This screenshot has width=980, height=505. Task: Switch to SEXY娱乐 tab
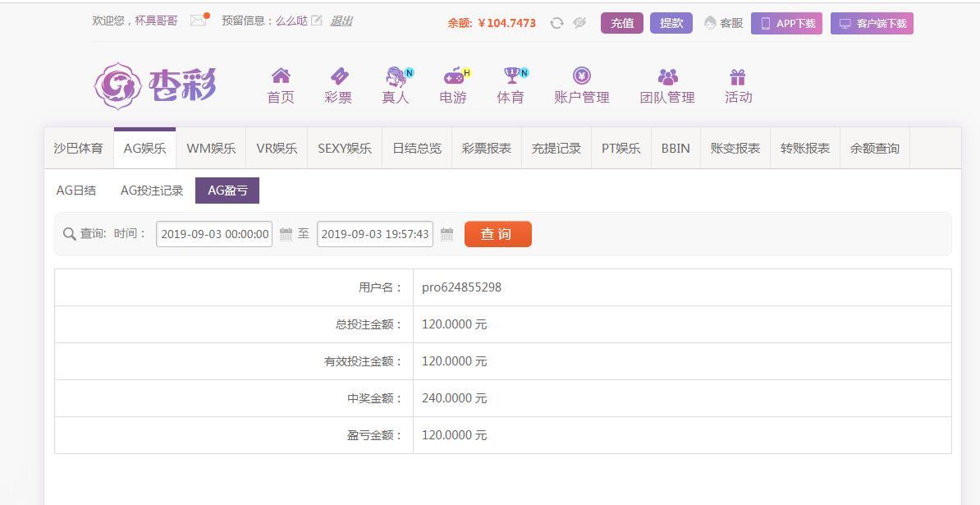point(345,148)
